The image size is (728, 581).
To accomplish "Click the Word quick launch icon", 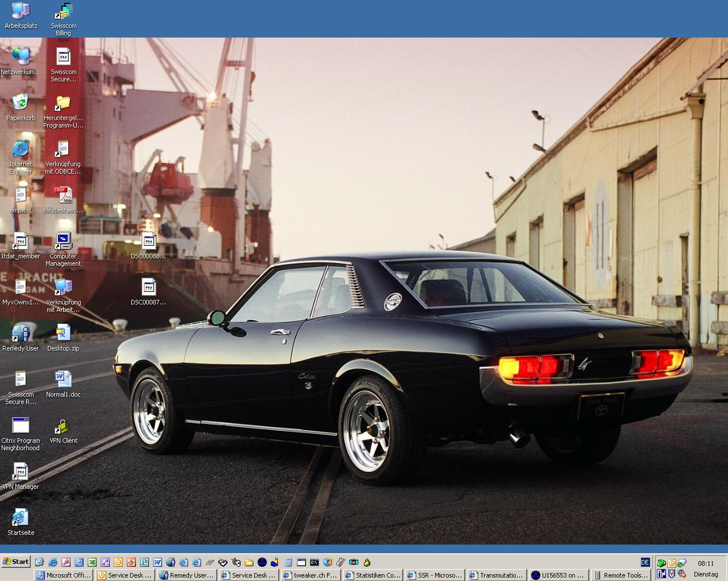I will coord(157,562).
